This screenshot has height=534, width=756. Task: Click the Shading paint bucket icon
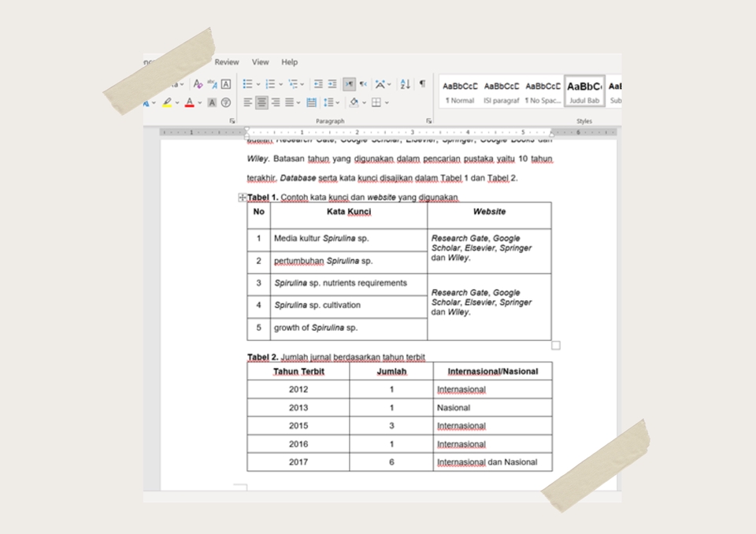coord(354,102)
